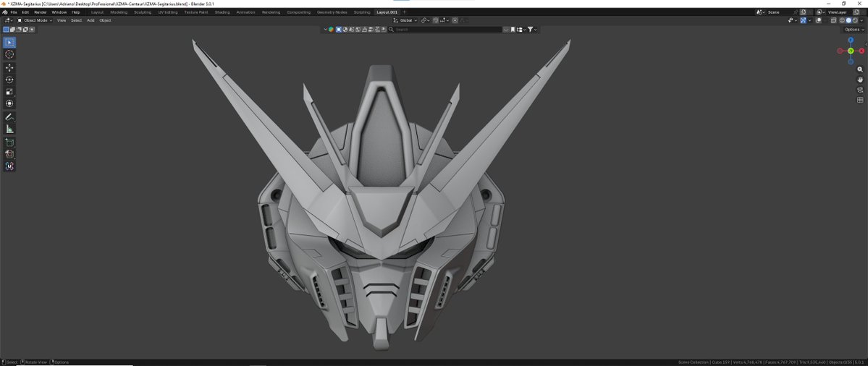
Task: Open the viewport Object menu
Action: click(105, 20)
